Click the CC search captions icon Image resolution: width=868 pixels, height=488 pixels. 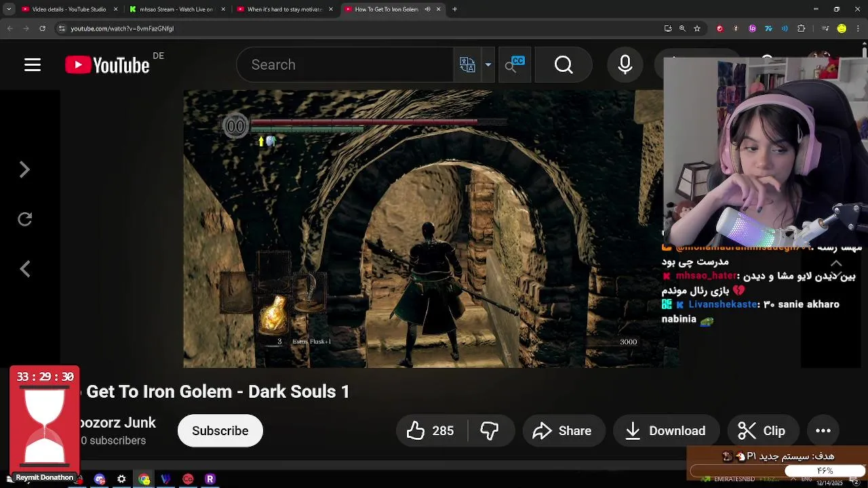tap(515, 65)
